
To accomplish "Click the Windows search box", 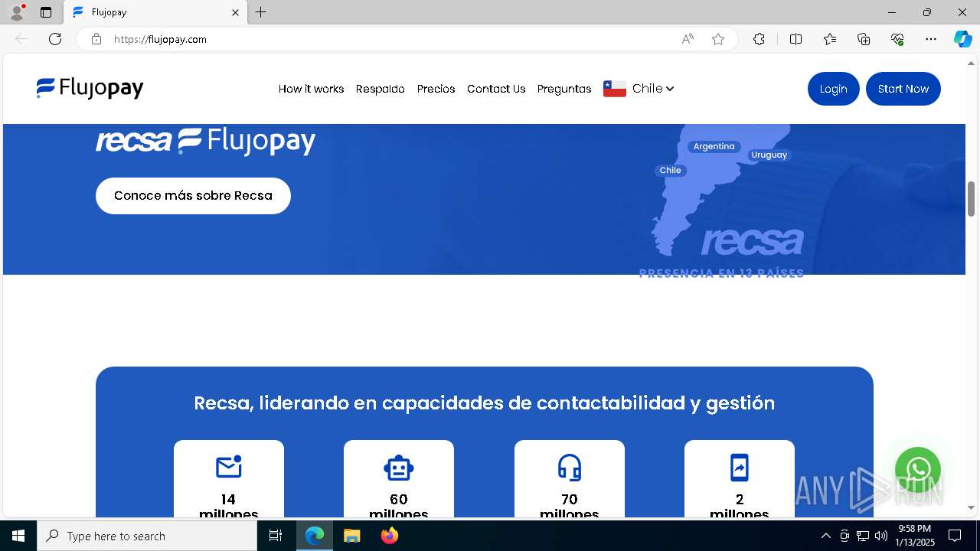I will [147, 536].
